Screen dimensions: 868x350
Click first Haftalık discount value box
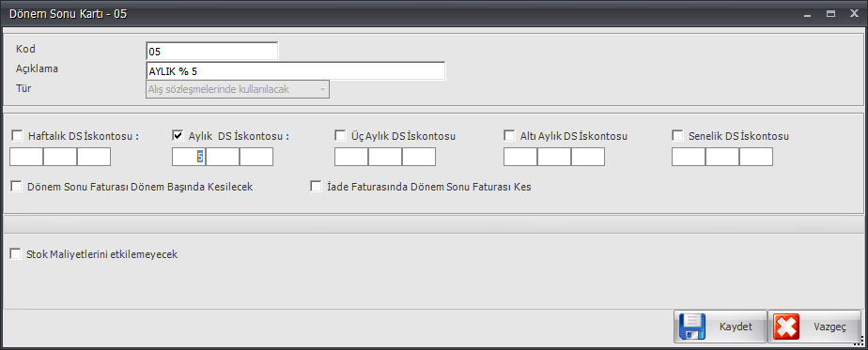point(26,157)
